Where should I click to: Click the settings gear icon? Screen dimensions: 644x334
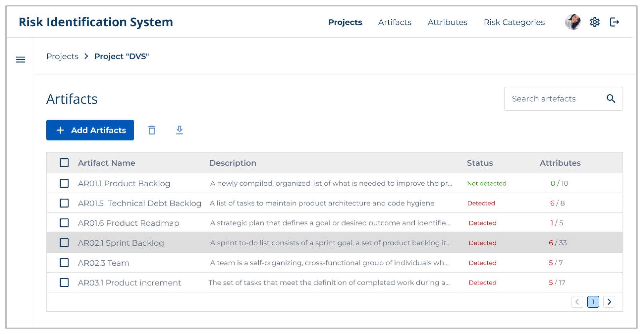[595, 22]
